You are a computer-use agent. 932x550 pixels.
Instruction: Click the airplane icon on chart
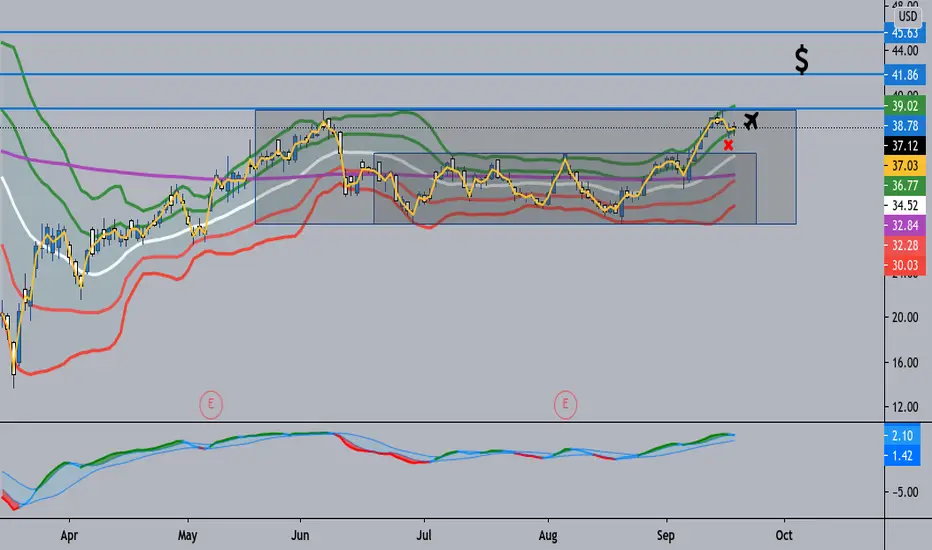[751, 121]
